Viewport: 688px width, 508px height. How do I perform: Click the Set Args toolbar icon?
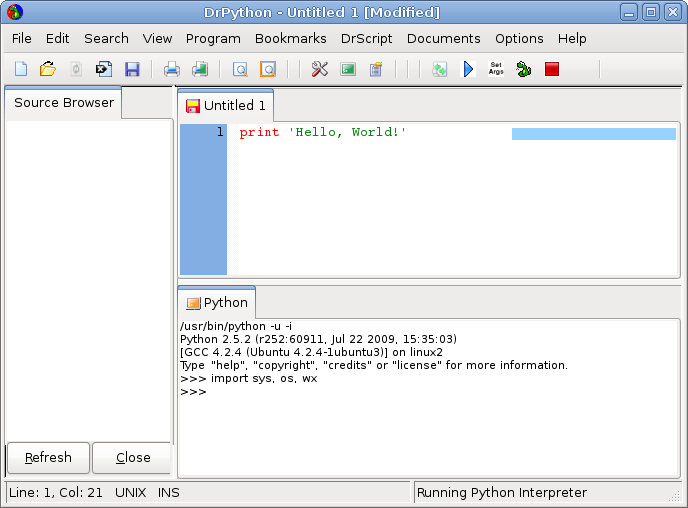[x=496, y=69]
